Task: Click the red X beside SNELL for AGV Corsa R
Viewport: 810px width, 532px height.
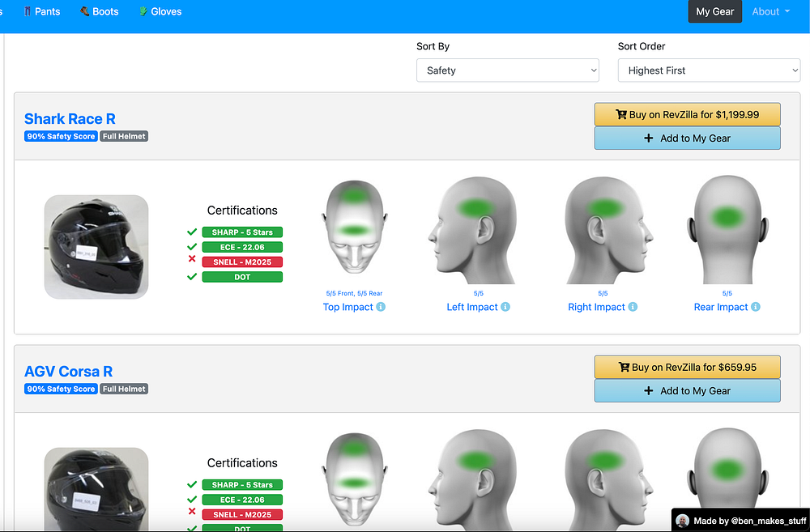Action: coord(192,511)
